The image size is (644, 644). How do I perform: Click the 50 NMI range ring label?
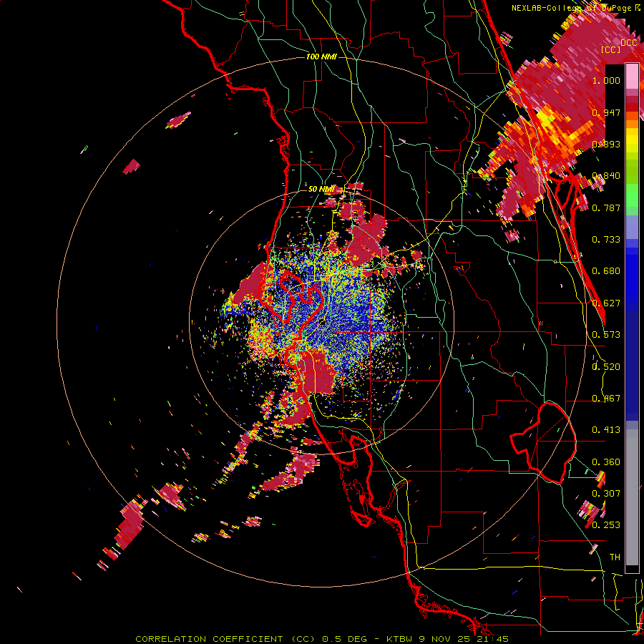click(321, 189)
